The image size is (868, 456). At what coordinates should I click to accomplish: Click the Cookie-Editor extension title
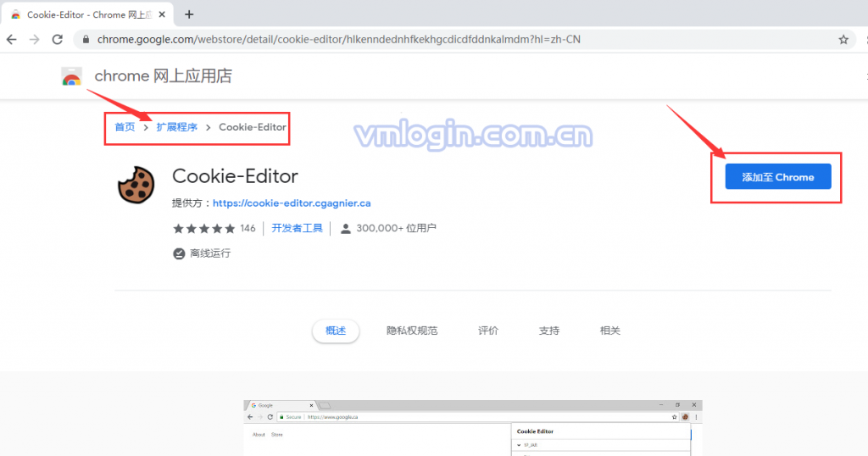point(236,176)
